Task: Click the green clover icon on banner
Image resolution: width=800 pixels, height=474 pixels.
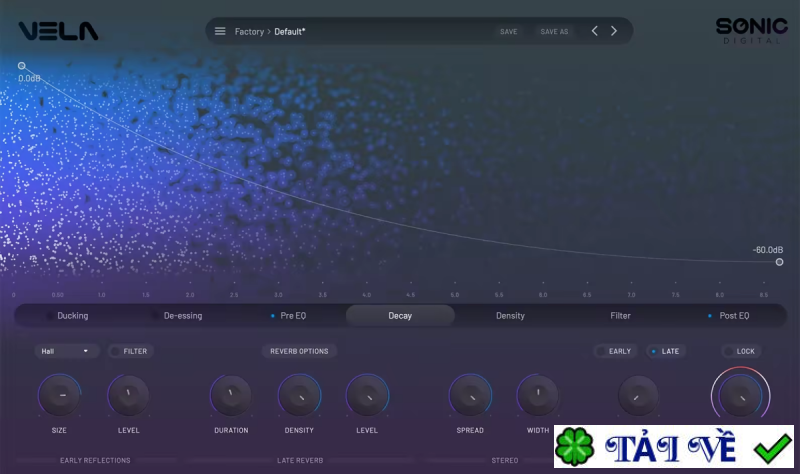Action: [x=574, y=447]
